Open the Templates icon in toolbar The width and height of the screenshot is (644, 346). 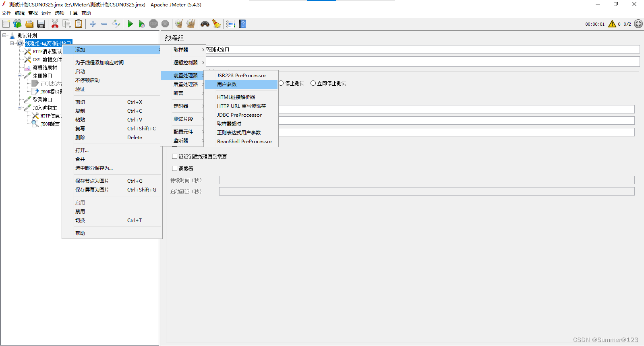tap(17, 24)
